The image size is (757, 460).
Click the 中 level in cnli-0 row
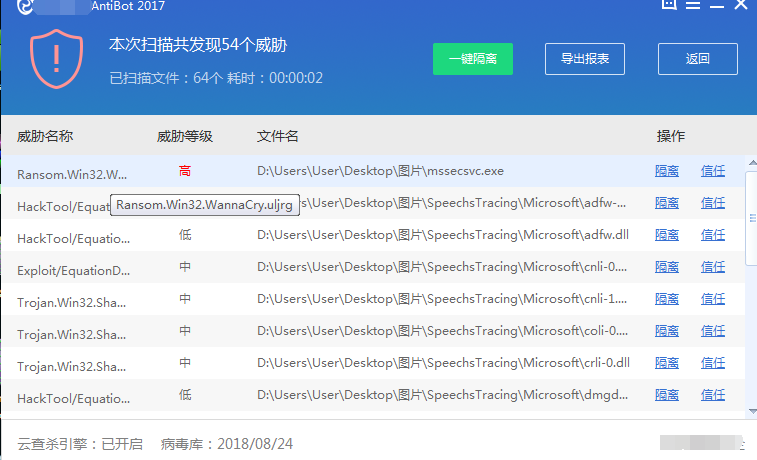pos(185,267)
